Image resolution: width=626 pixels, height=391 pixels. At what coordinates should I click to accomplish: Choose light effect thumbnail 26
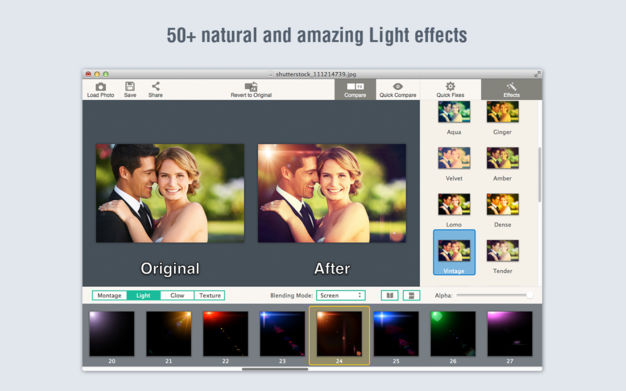(x=453, y=333)
